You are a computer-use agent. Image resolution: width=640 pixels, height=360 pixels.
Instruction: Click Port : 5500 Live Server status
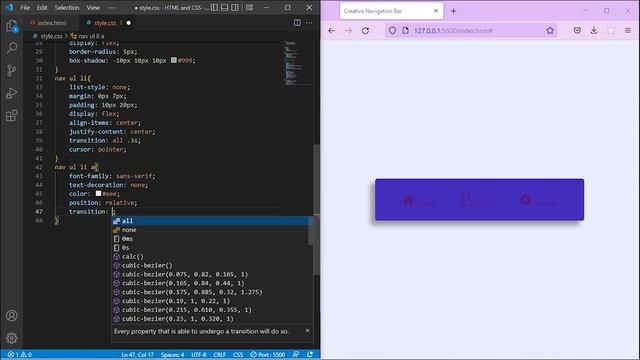pos(268,355)
